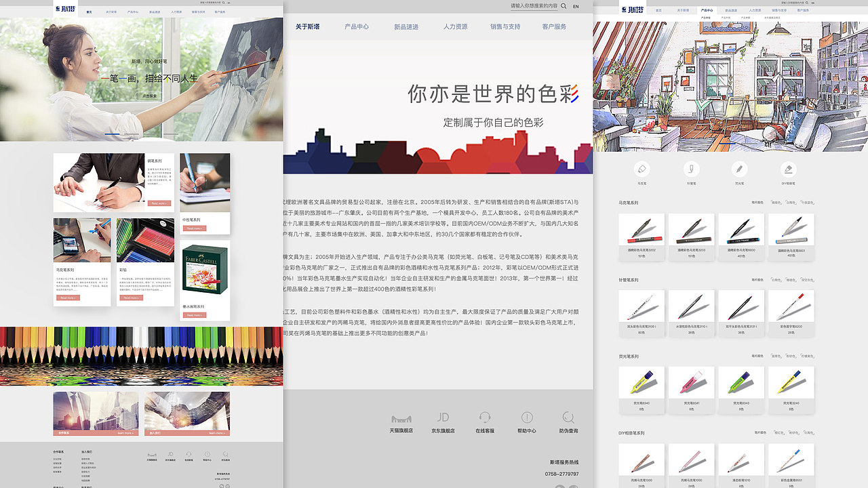The width and height of the screenshot is (868, 488).
Task: Click Read more on 钢笔系列
Action: [x=159, y=203]
